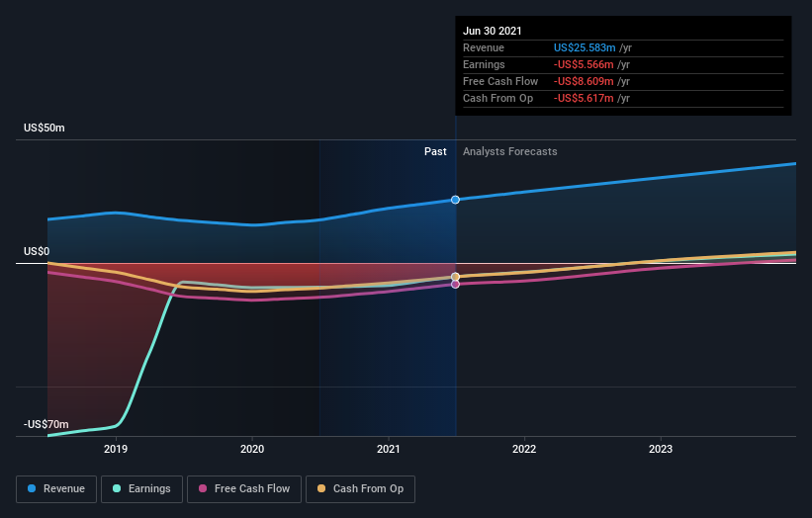Click the -US$5.566m earnings value
Image resolution: width=812 pixels, height=518 pixels.
(584, 64)
